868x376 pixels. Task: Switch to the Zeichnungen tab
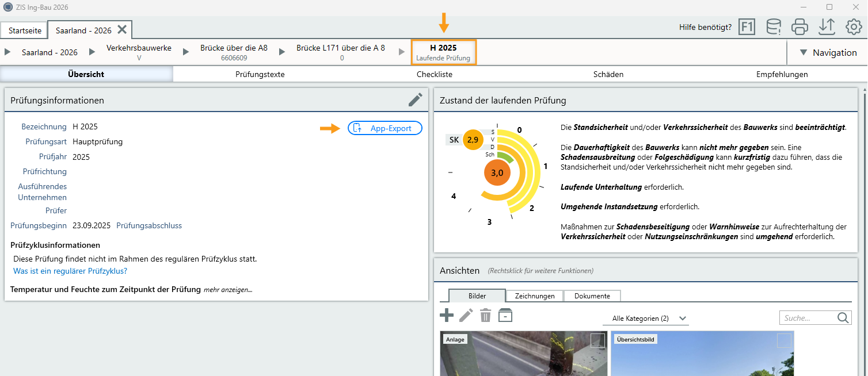[x=535, y=296]
